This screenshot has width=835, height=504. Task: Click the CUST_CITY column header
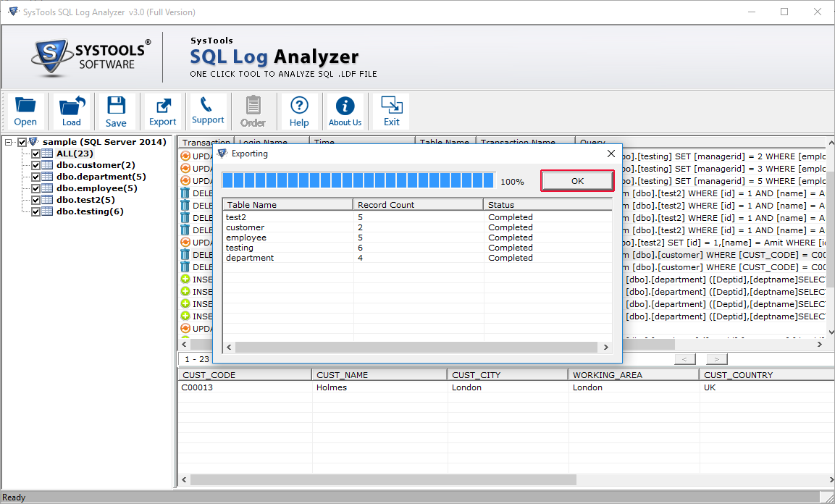508,374
